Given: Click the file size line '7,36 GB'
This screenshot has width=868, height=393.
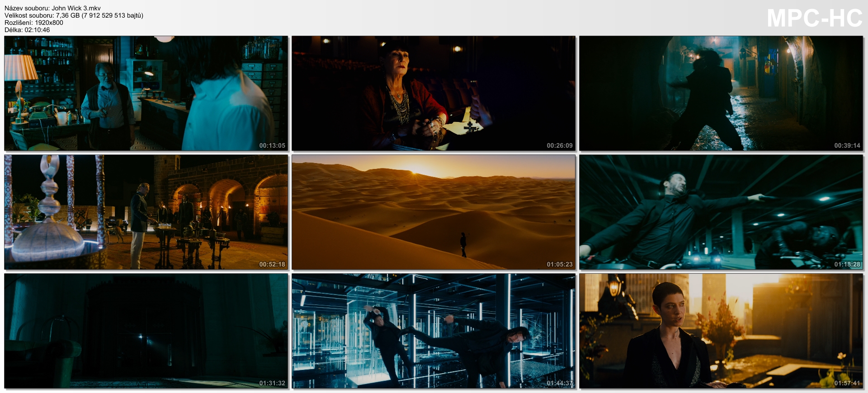Looking at the screenshot, I should (68, 15).
